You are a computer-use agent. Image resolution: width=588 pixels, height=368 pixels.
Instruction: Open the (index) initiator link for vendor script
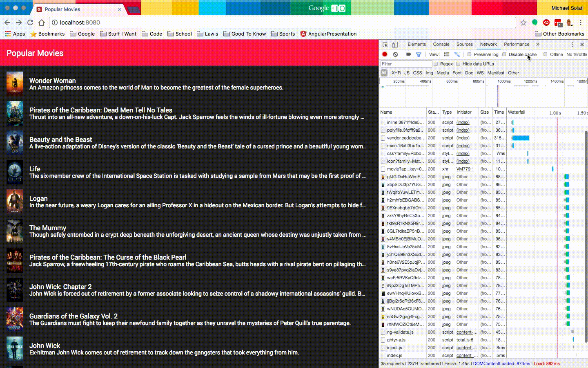click(x=463, y=138)
